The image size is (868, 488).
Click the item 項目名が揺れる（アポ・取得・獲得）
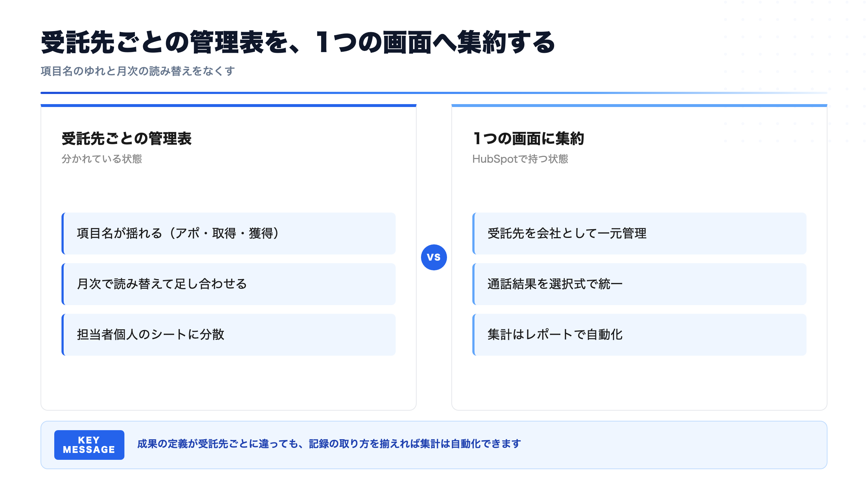[229, 234]
